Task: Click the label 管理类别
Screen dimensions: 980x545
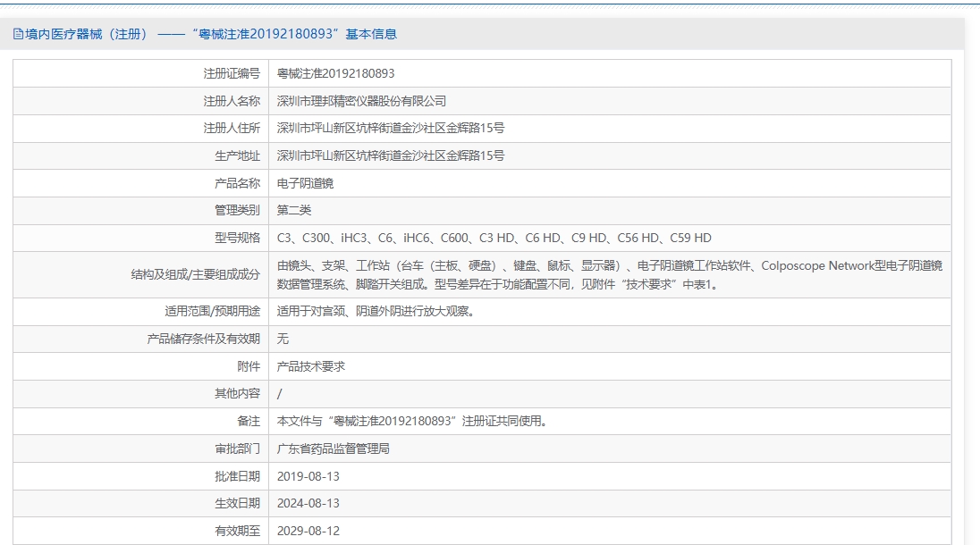Action: (x=237, y=210)
